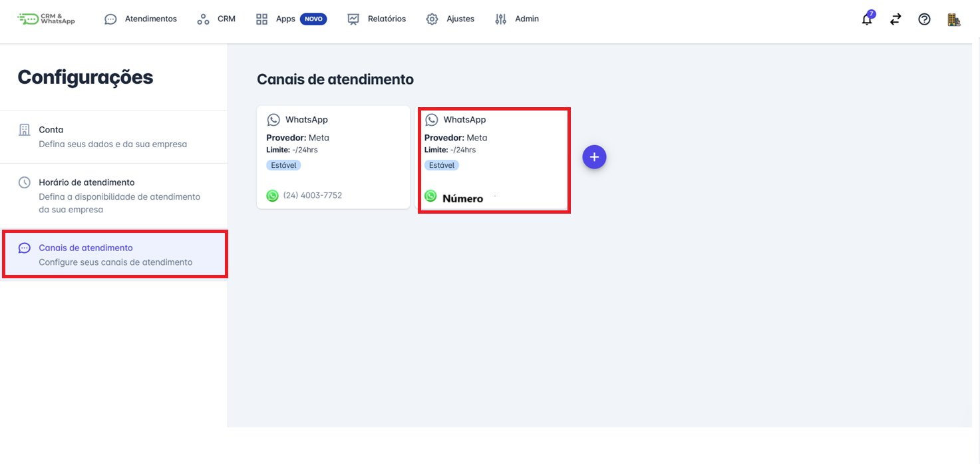Screen dimensions: 980x464
Task: Click the company building icon at top right
Action: pos(953,19)
